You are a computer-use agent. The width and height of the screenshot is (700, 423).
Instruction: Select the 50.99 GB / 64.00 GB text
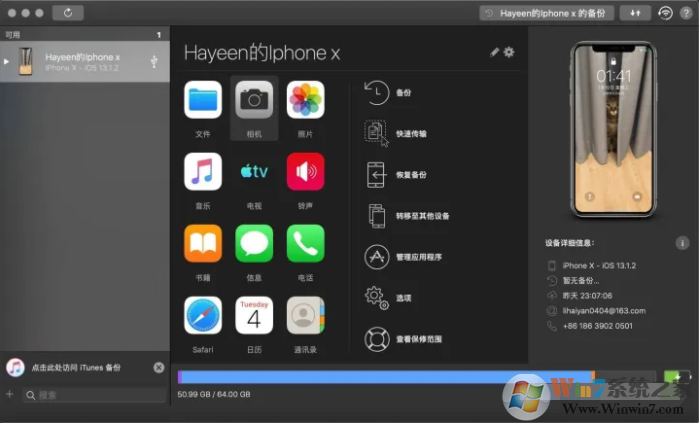(214, 394)
